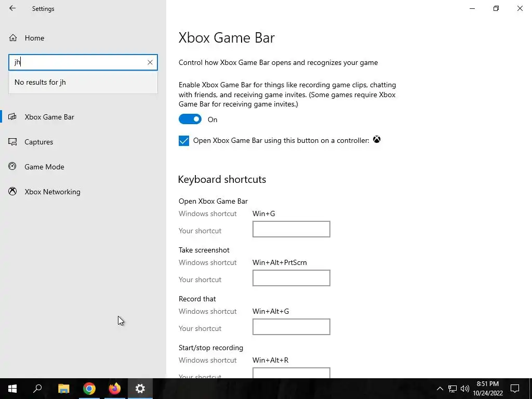This screenshot has height=399, width=532.
Task: Click the Game Mode gauge icon
Action: [12, 166]
